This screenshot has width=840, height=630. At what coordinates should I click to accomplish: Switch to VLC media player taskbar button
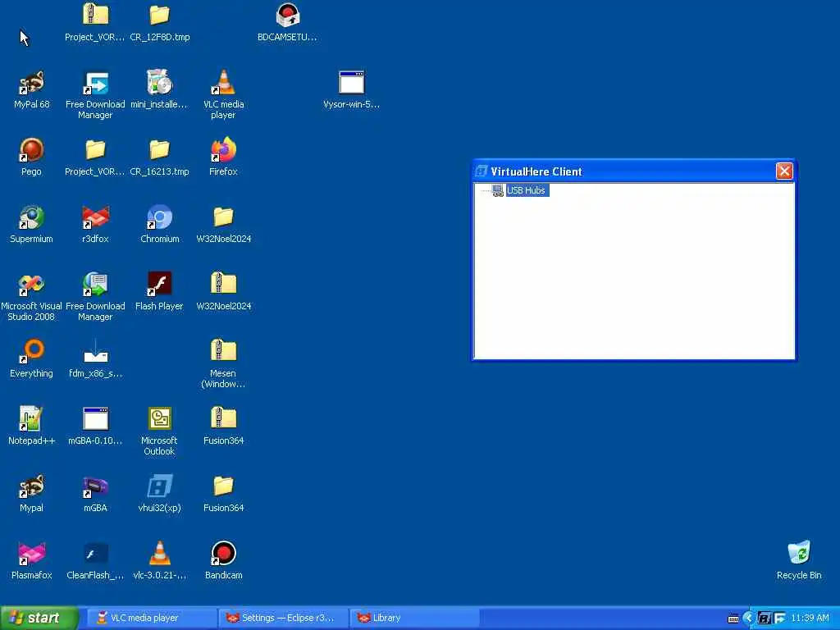[152, 619]
